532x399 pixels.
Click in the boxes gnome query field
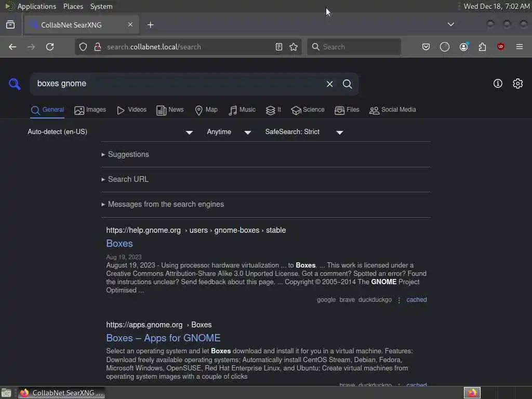(x=177, y=84)
